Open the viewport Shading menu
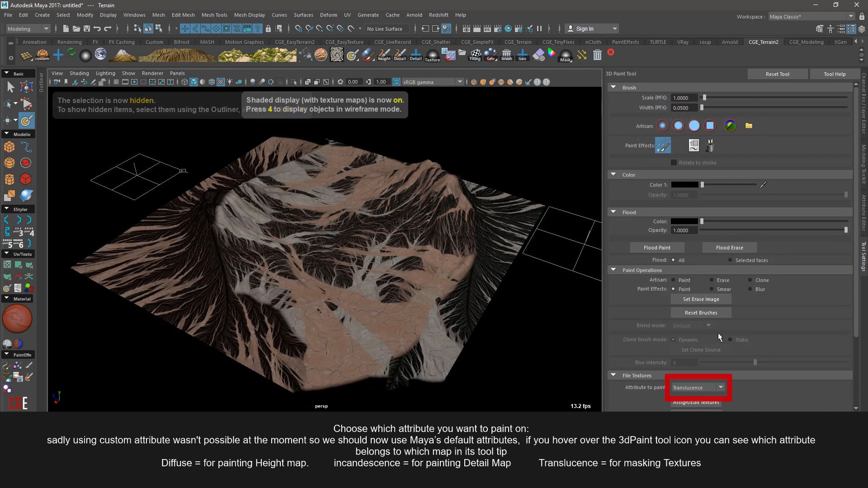 [79, 73]
